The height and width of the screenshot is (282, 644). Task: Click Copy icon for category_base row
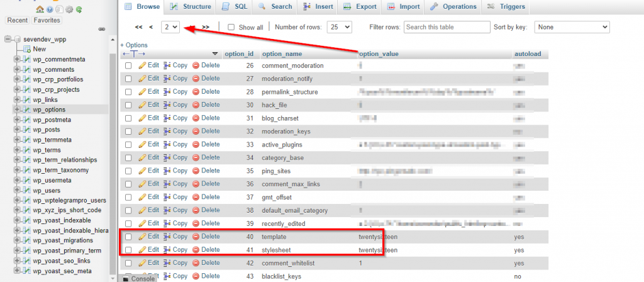coord(167,157)
